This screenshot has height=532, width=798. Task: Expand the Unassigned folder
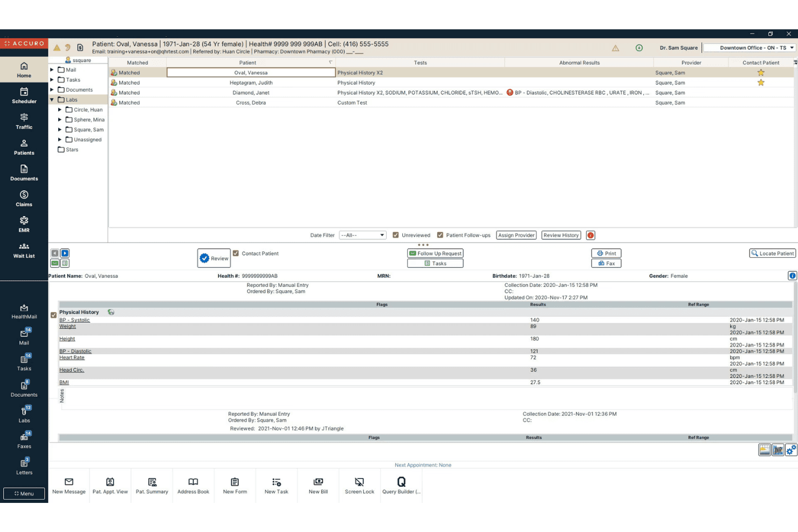click(x=60, y=140)
